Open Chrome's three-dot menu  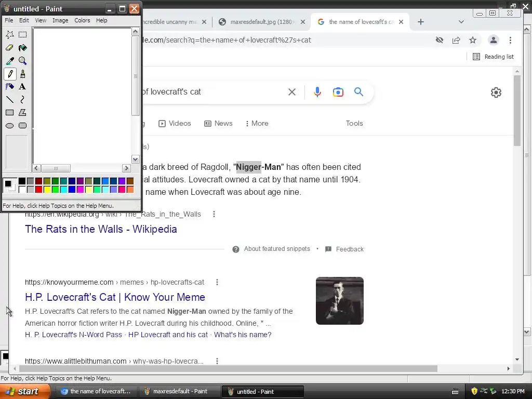click(x=510, y=41)
